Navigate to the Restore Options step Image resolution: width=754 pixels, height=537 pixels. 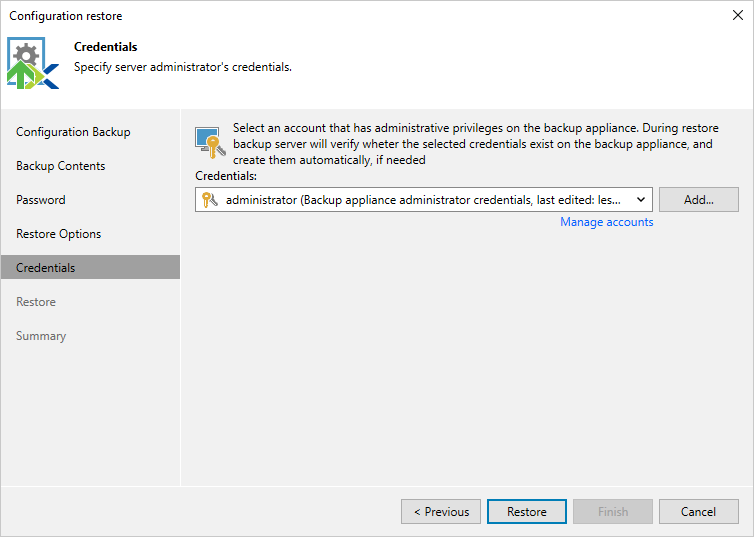coord(59,234)
